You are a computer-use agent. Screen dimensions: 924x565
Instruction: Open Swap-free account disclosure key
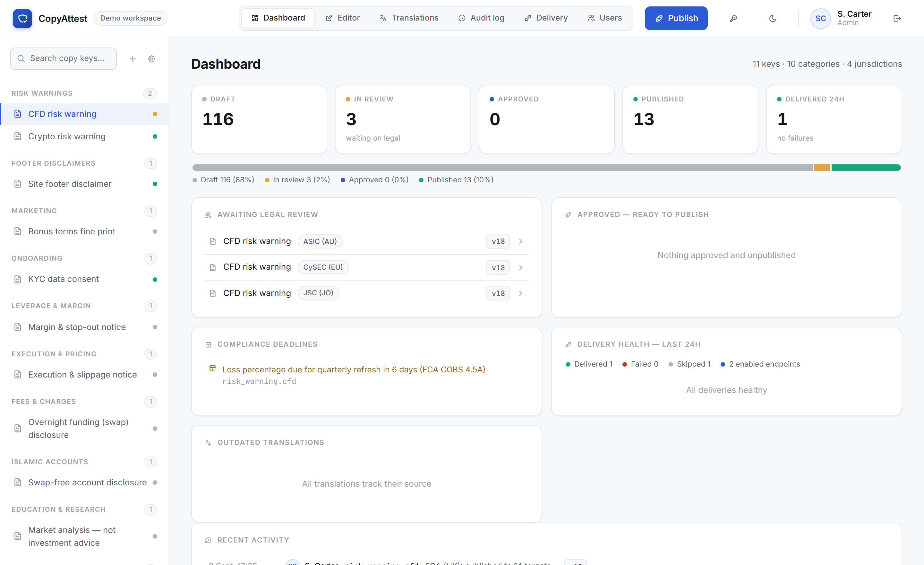(85, 482)
